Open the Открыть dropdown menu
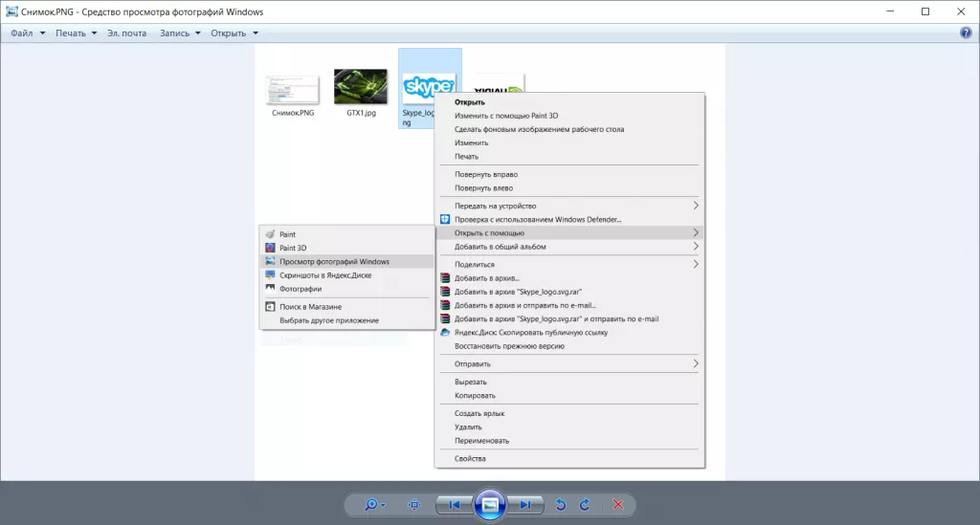Image resolution: width=980 pixels, height=525 pixels. click(x=234, y=33)
